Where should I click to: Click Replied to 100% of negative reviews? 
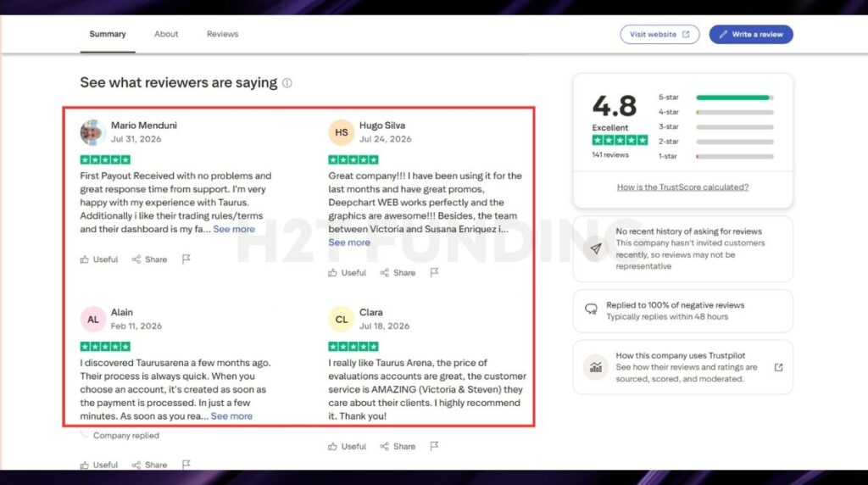click(676, 305)
